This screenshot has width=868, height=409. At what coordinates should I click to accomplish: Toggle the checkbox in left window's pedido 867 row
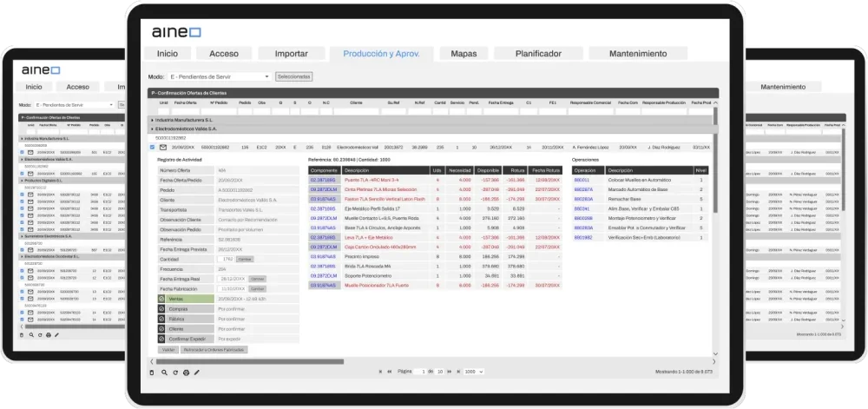[23, 249]
